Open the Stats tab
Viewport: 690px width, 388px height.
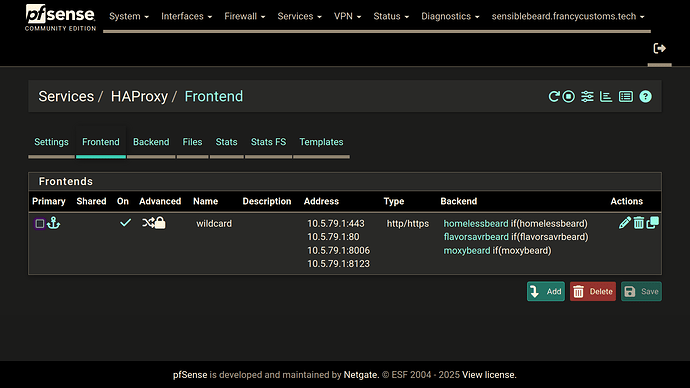point(227,142)
